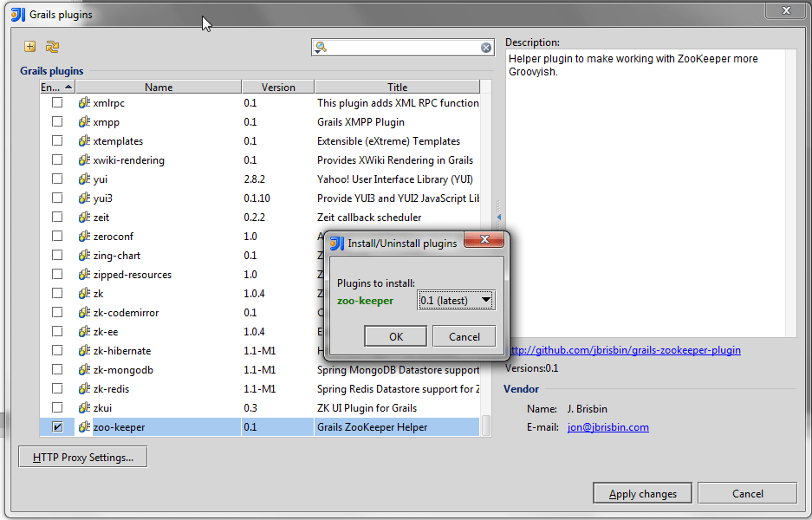Open the 0.1 (latest) version dropdown

coord(456,301)
